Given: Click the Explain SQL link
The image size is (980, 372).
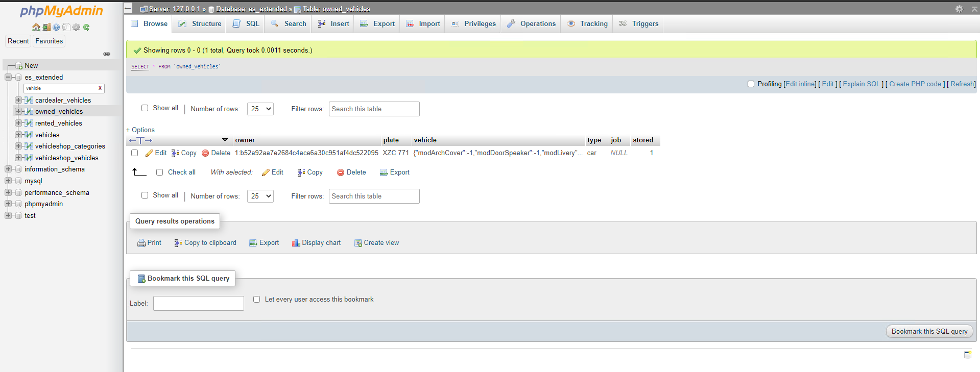Looking at the screenshot, I should point(862,84).
